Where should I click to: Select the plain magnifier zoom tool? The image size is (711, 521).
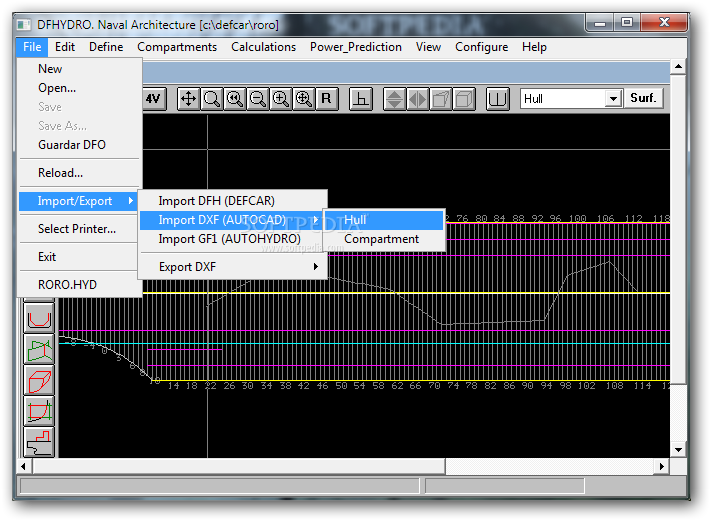(211, 98)
